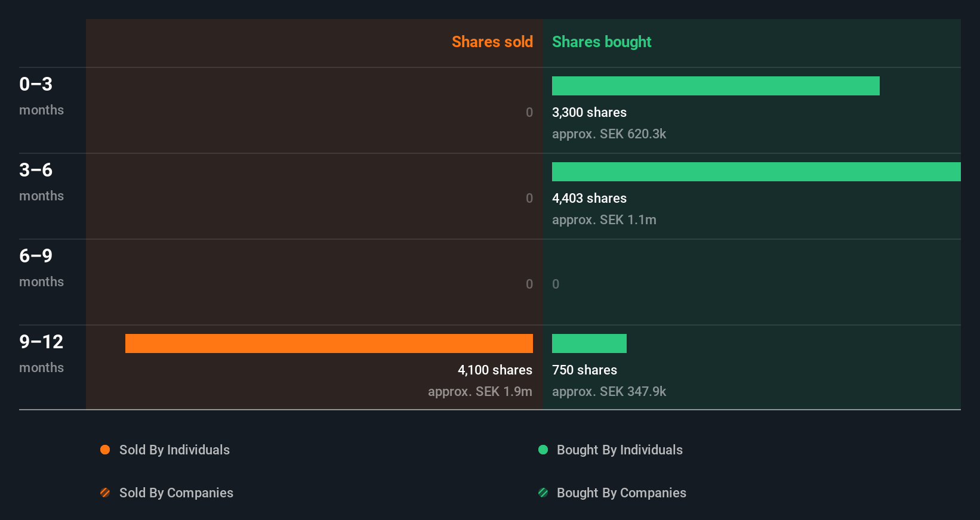Toggle the Bought By Individuals legend label
The width and height of the screenshot is (980, 520).
pyautogui.click(x=620, y=450)
